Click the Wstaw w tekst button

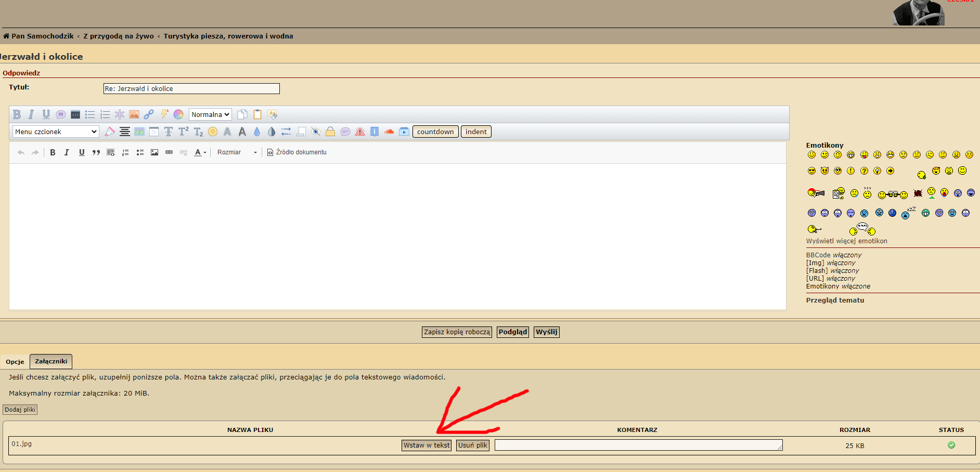tap(427, 445)
